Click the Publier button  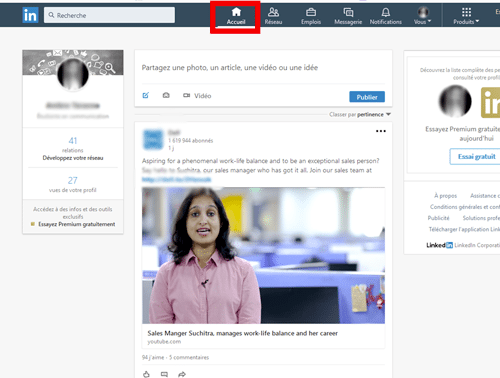(x=367, y=97)
